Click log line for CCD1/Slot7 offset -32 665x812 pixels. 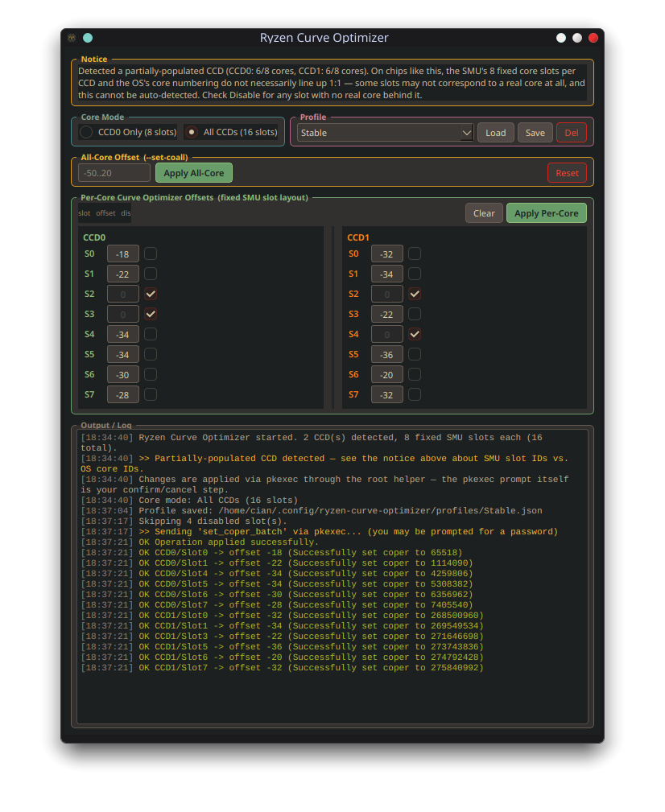[x=283, y=667]
